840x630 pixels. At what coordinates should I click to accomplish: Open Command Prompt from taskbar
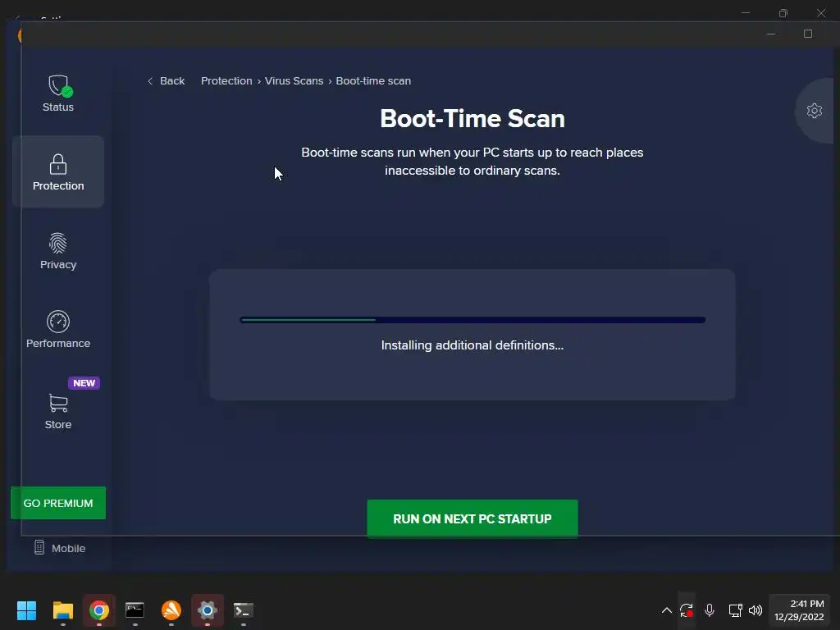click(x=135, y=610)
